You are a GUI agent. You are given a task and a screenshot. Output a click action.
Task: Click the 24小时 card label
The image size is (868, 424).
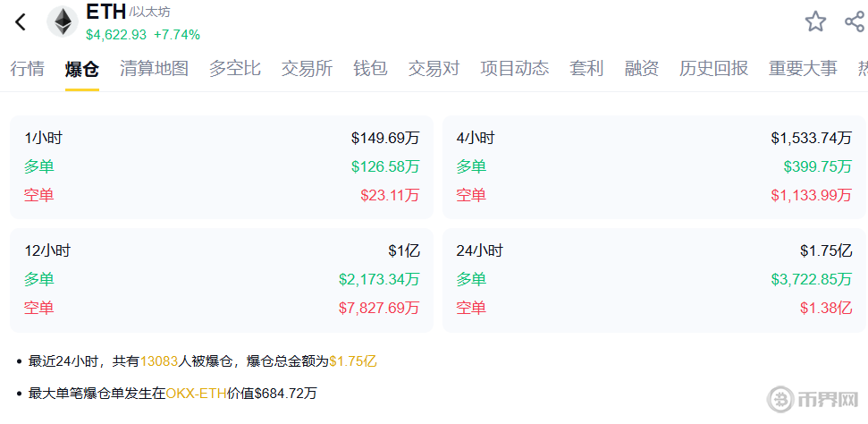(x=479, y=251)
